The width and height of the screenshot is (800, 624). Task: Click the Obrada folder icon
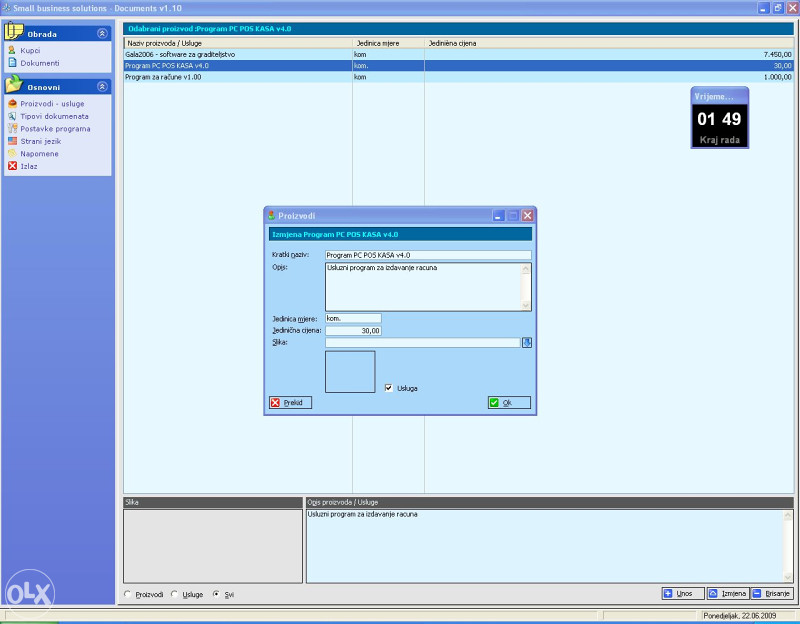coord(14,32)
